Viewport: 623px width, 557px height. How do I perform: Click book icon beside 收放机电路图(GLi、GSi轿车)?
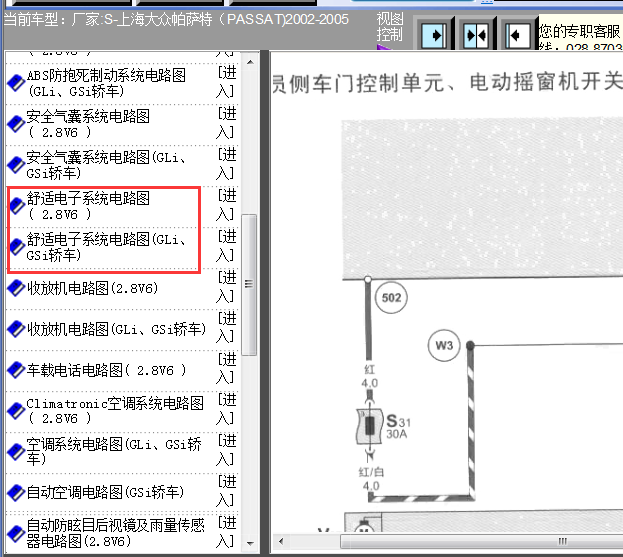coord(16,329)
